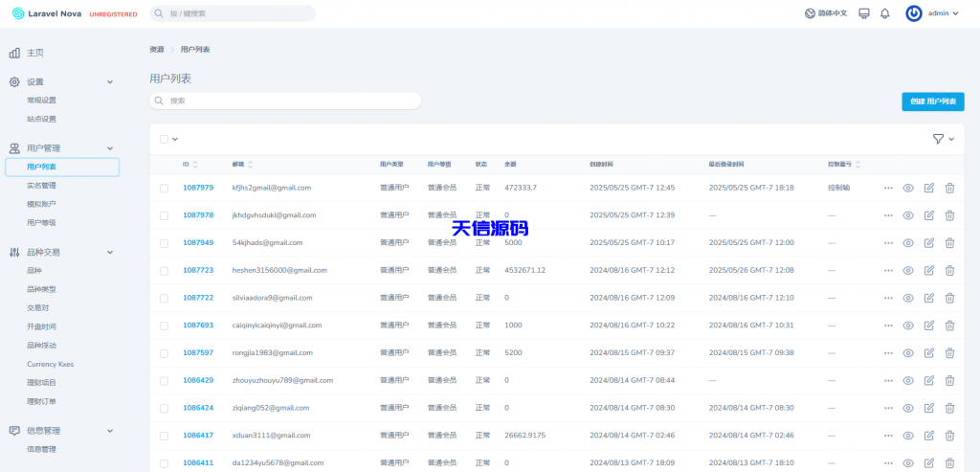Click the 资源 breadcrumb link

(156, 50)
